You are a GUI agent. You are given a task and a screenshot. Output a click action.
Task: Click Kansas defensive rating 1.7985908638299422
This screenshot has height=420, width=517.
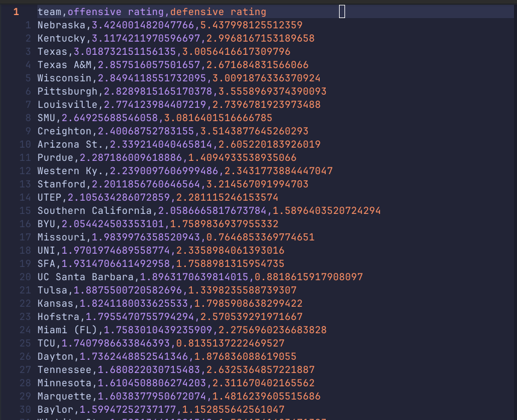[x=249, y=303]
